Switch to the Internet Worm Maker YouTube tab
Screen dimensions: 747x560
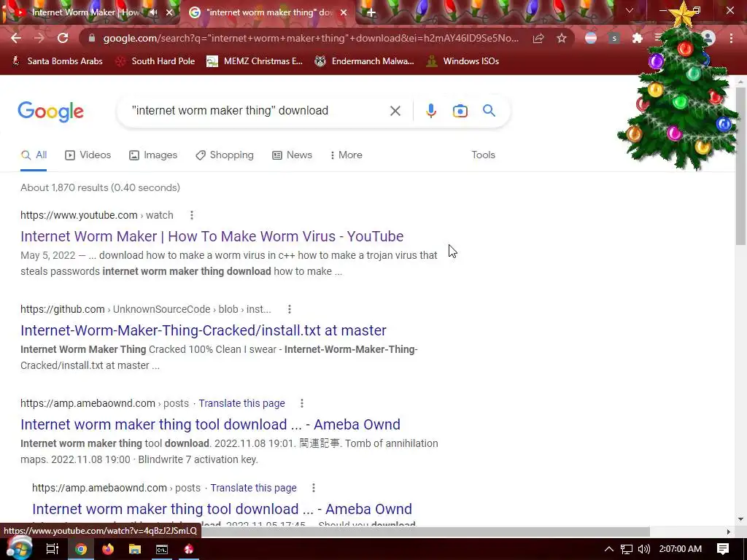point(86,12)
